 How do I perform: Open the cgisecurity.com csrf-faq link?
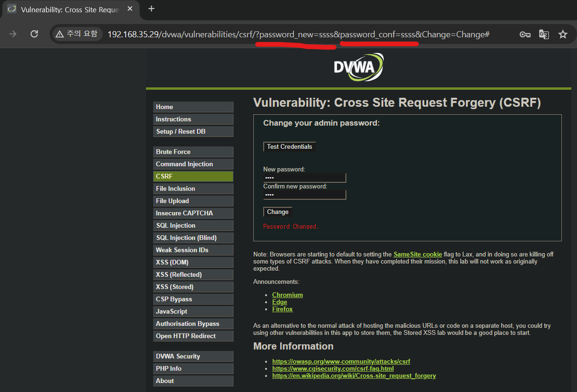click(x=333, y=369)
